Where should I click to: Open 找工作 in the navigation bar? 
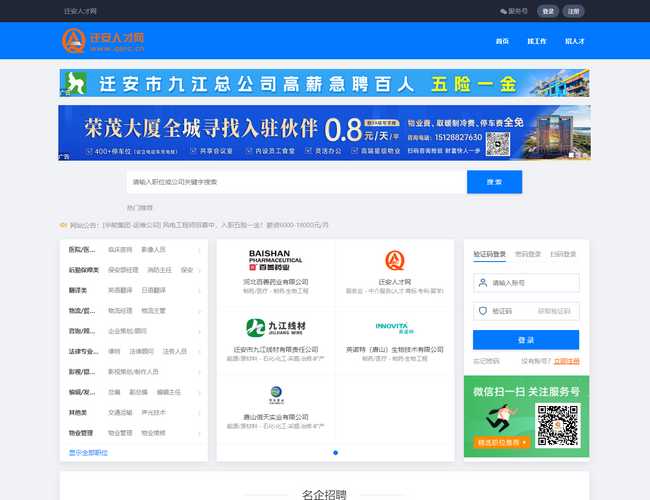[x=538, y=41]
